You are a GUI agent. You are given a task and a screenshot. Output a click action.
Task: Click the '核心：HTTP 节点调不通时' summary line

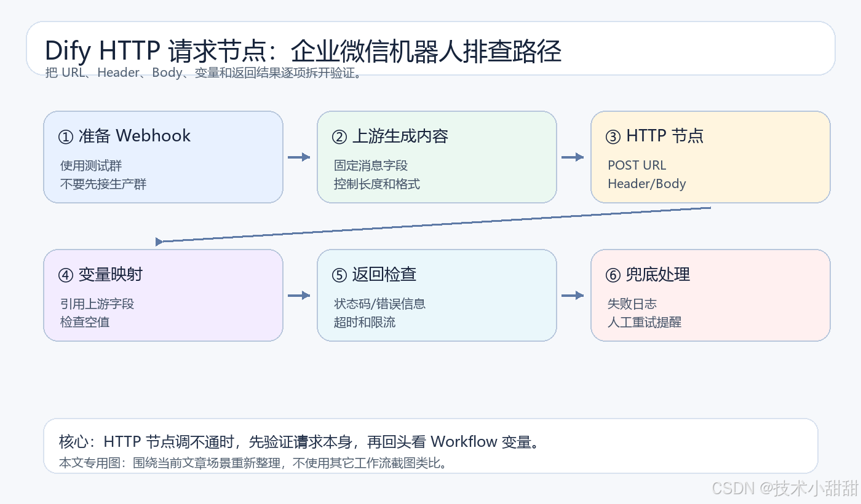tap(300, 442)
